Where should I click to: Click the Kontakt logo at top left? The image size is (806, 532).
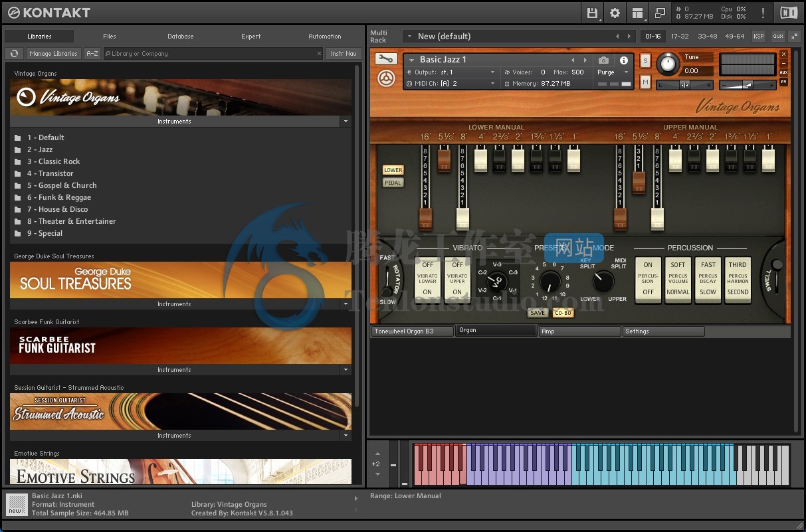tap(49, 12)
